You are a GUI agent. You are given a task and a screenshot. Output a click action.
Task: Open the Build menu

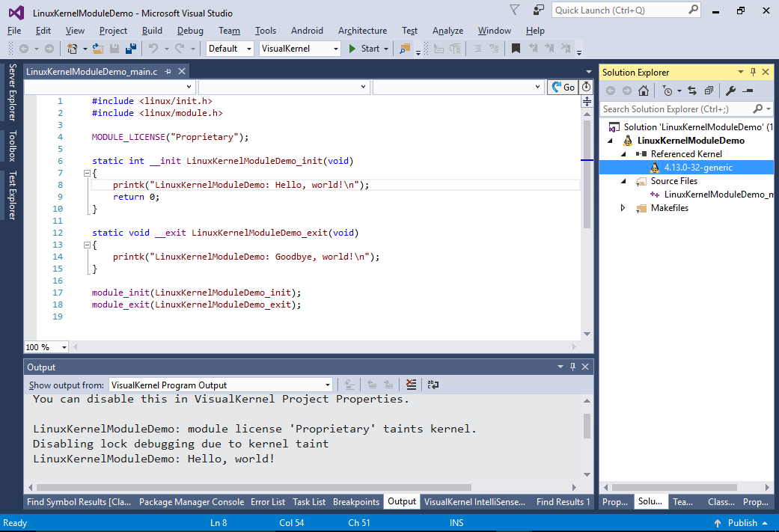[x=152, y=30]
